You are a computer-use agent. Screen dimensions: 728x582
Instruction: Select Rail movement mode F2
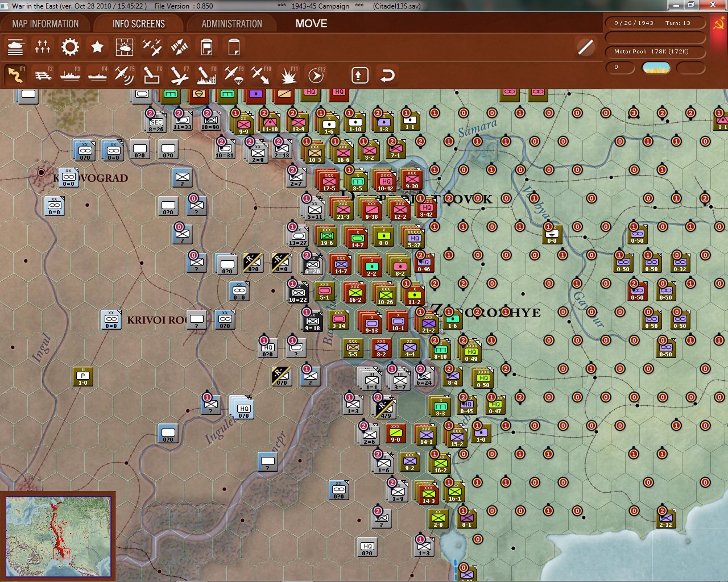(43, 75)
